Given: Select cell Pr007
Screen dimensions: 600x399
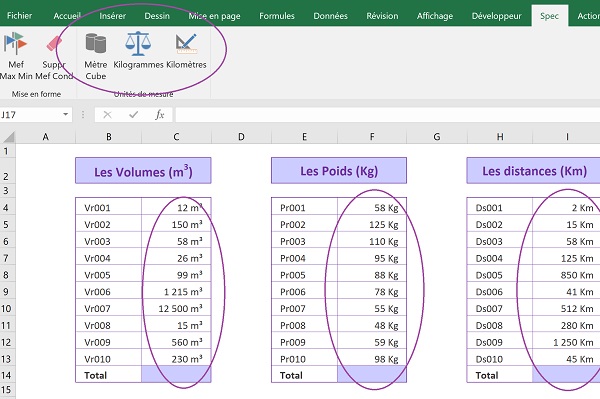Looking at the screenshot, I should [305, 308].
